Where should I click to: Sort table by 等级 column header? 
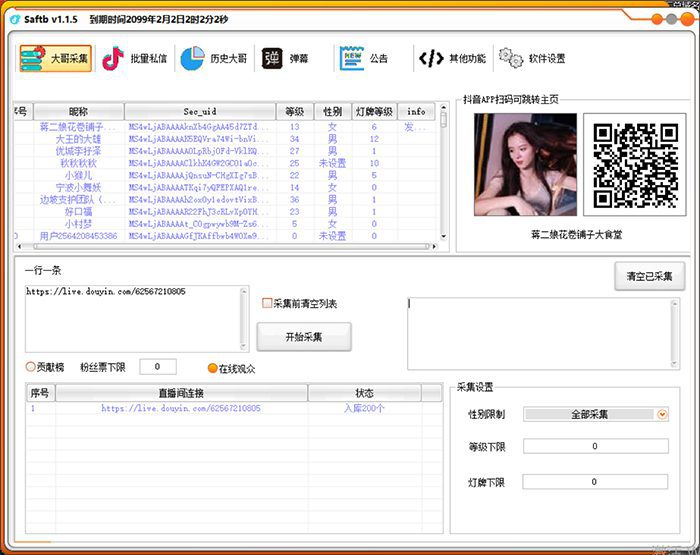tap(294, 111)
